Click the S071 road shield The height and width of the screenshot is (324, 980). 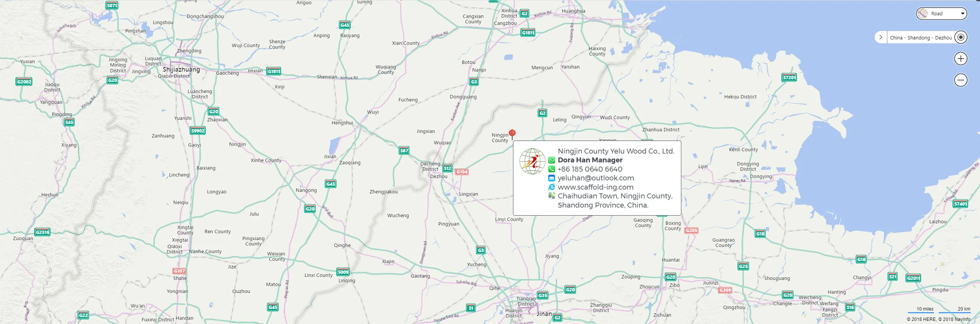coord(112,5)
